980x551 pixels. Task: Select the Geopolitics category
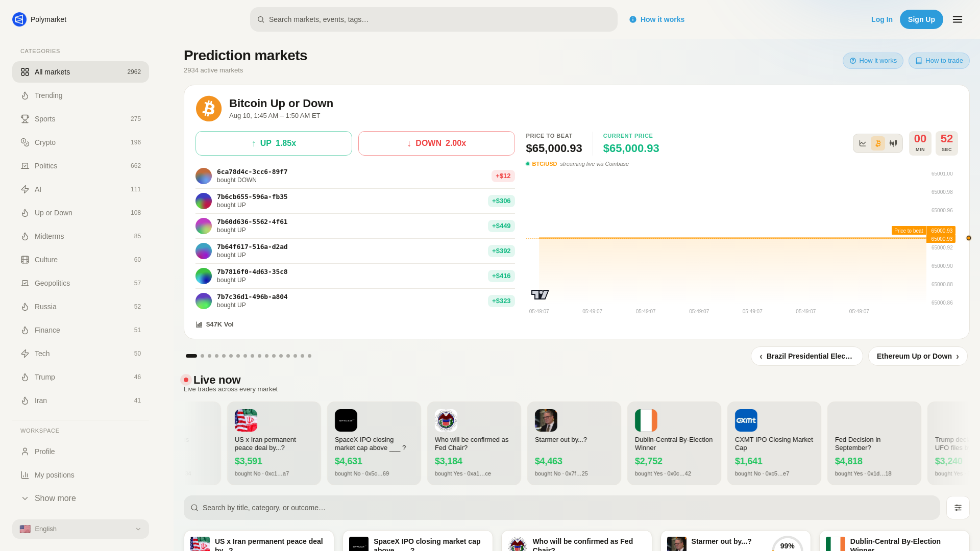[x=81, y=283]
